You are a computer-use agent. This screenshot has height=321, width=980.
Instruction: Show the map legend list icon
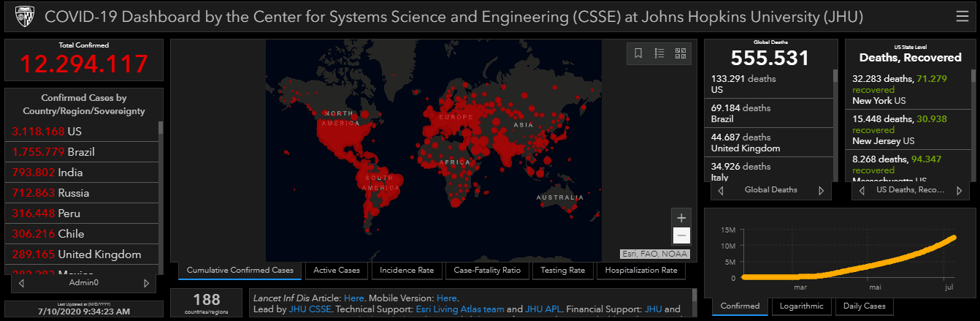pos(659,53)
